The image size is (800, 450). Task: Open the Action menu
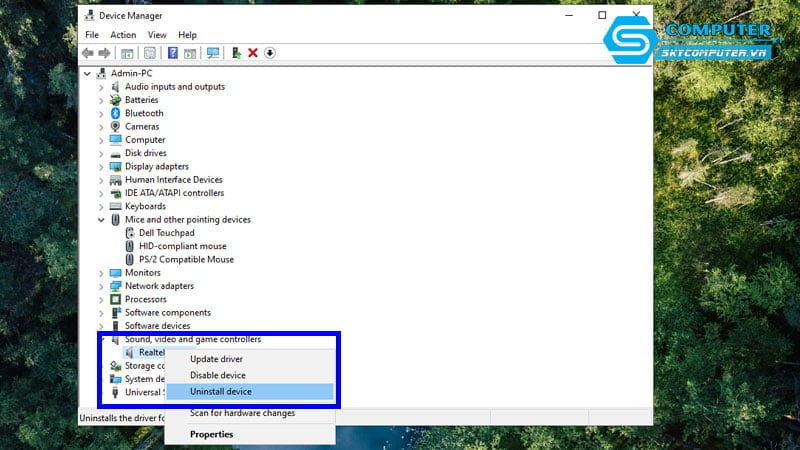tap(123, 35)
